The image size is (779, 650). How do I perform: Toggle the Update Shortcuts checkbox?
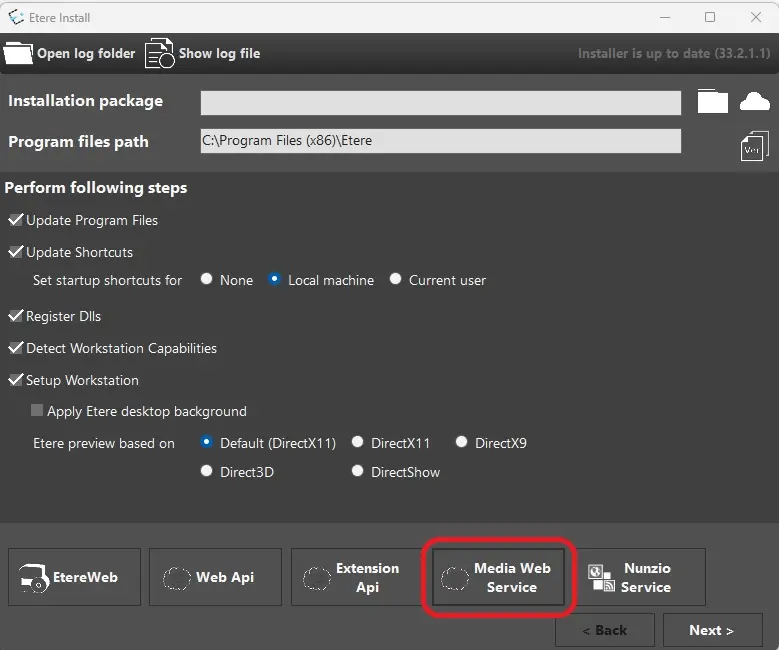16,252
